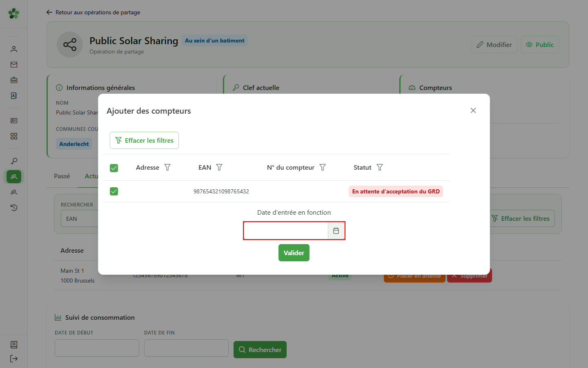The height and width of the screenshot is (368, 588).
Task: Open the grid dashboard sidebar icon
Action: click(x=14, y=136)
